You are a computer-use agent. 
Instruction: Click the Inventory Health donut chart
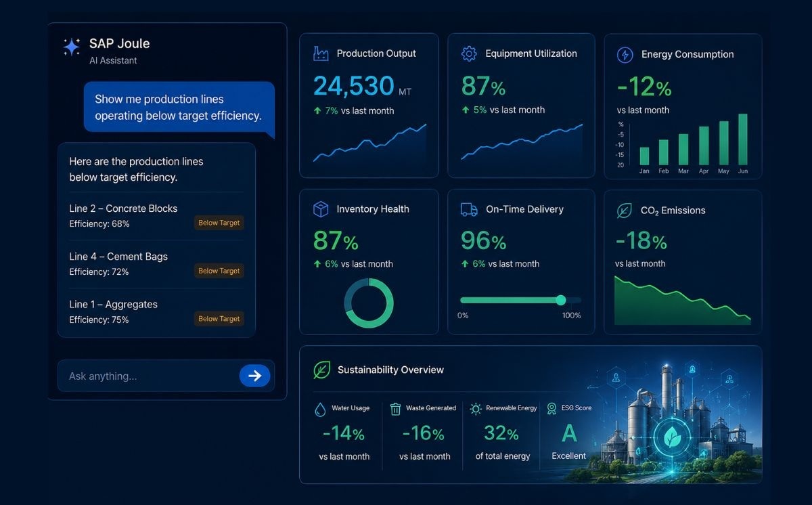(369, 303)
